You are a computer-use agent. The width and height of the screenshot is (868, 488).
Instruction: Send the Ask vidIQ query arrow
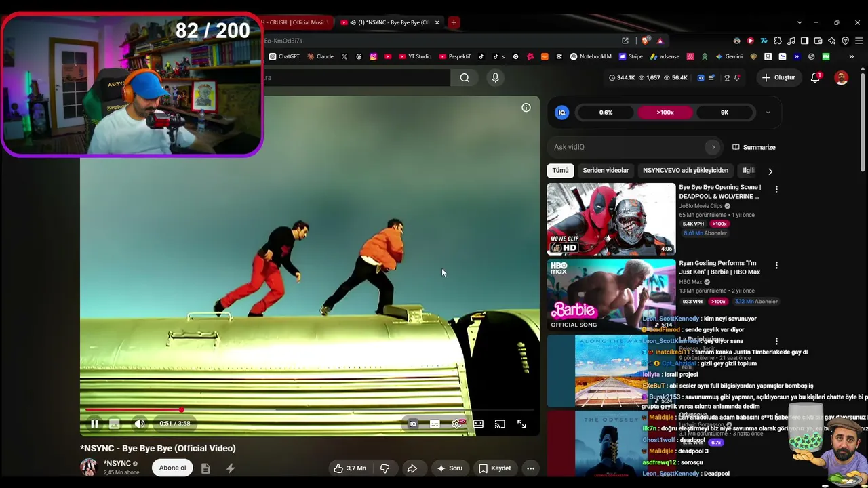pos(713,147)
